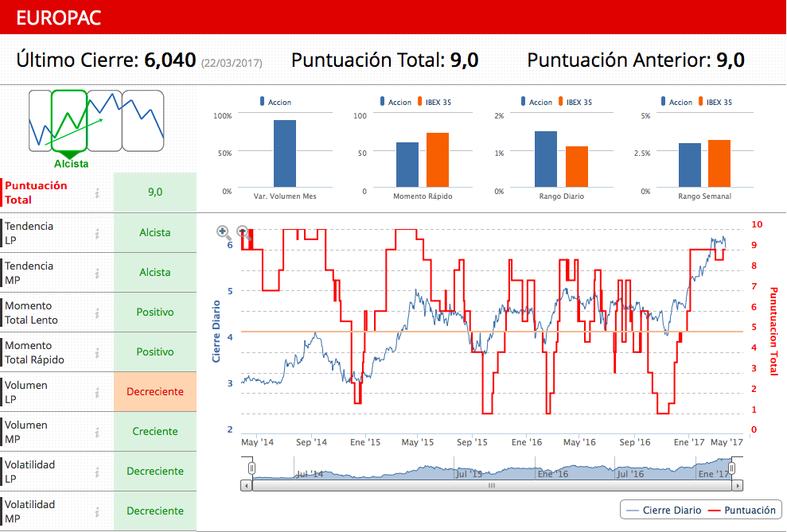787x532 pixels.
Task: Zoom out with the minus magnifier
Action: [244, 232]
